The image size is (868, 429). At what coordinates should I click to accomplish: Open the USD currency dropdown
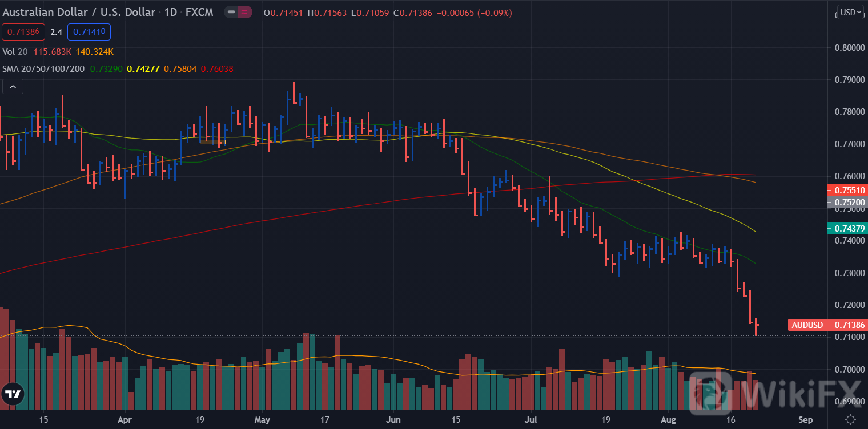850,12
